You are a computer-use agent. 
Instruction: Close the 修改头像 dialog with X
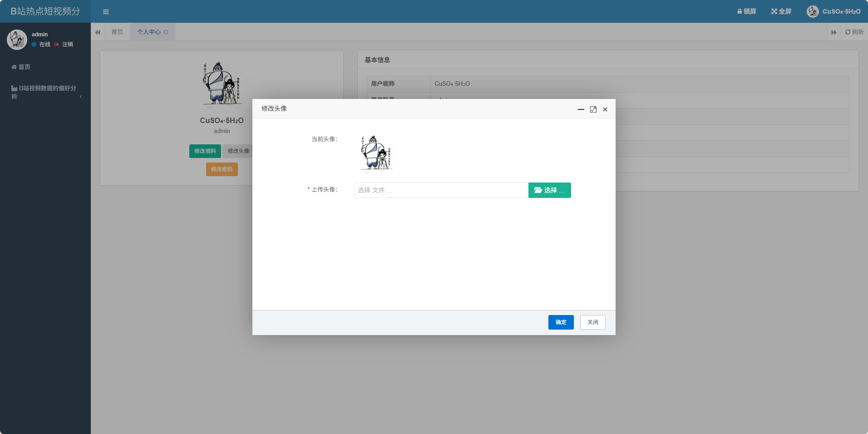pyautogui.click(x=605, y=109)
